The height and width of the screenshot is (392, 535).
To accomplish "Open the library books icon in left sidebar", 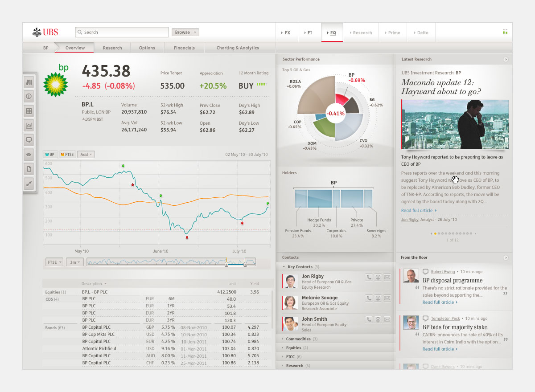I will [x=29, y=82].
